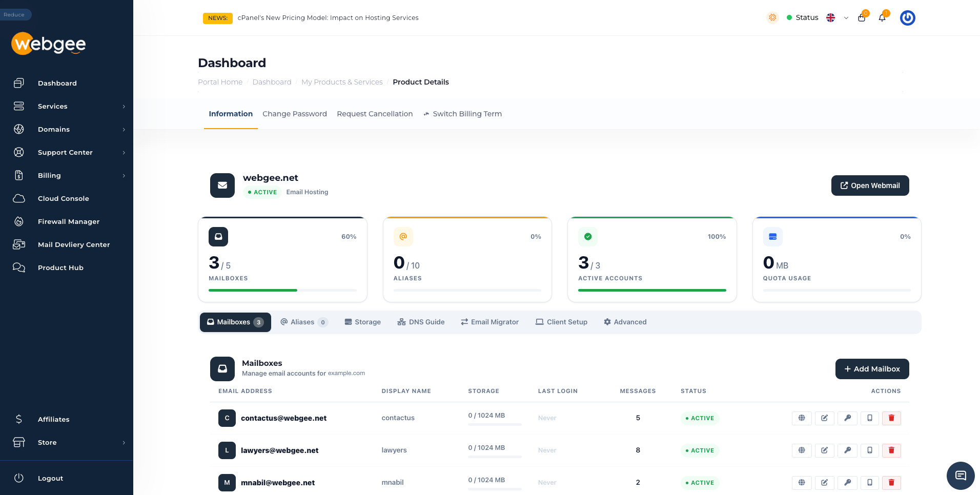Collapse the sidebar with the Reduce button
Screen dimensions: 980x495
click(x=15, y=14)
